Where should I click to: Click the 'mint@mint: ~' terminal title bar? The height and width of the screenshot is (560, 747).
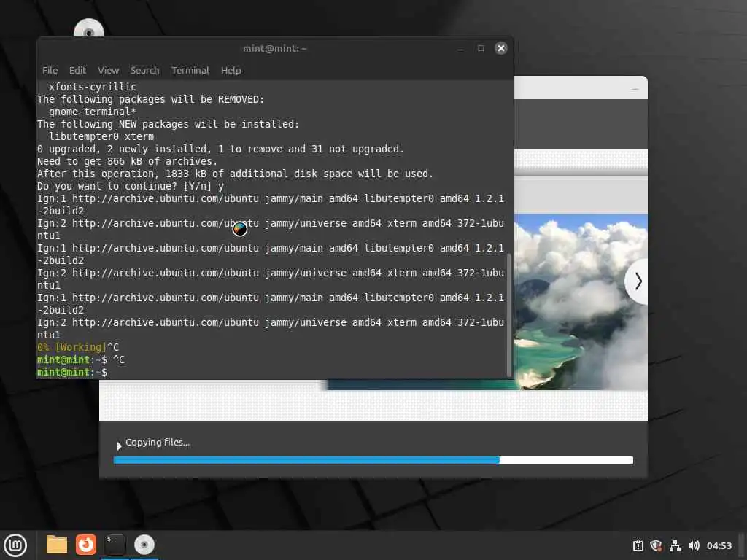pyautogui.click(x=275, y=48)
